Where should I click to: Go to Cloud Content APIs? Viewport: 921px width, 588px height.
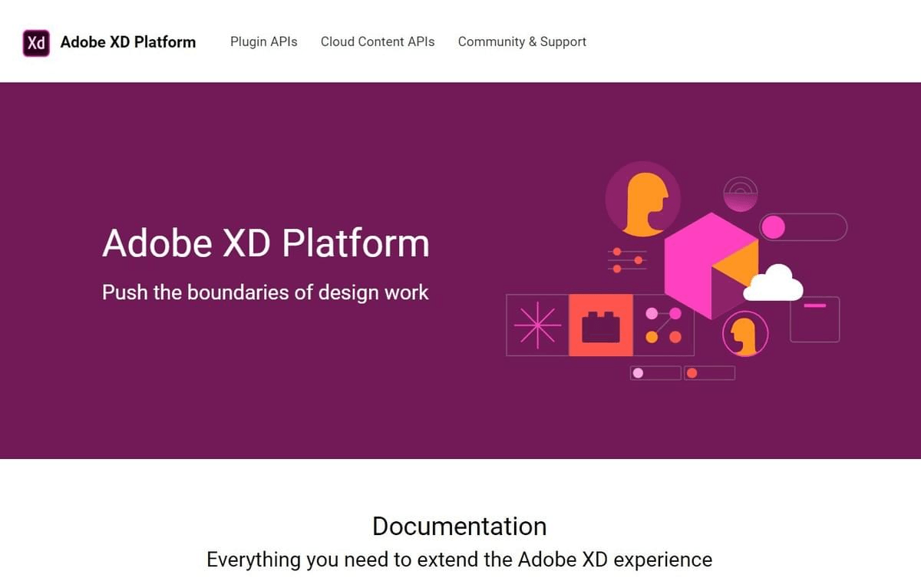click(378, 41)
